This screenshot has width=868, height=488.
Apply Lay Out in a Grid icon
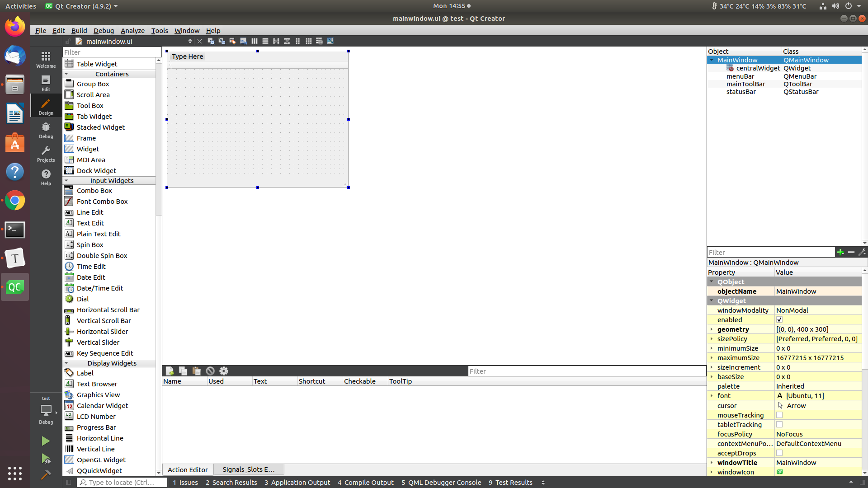pos(308,41)
